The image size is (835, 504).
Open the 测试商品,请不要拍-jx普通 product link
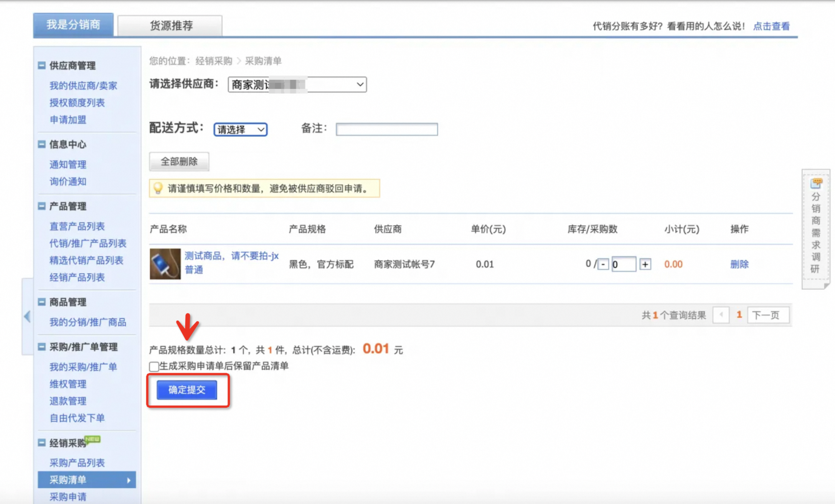(231, 263)
